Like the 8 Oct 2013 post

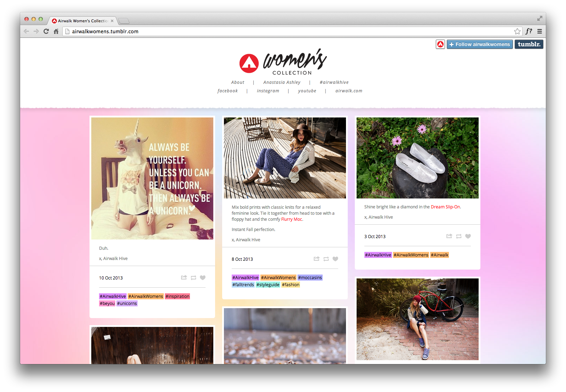[x=335, y=259]
